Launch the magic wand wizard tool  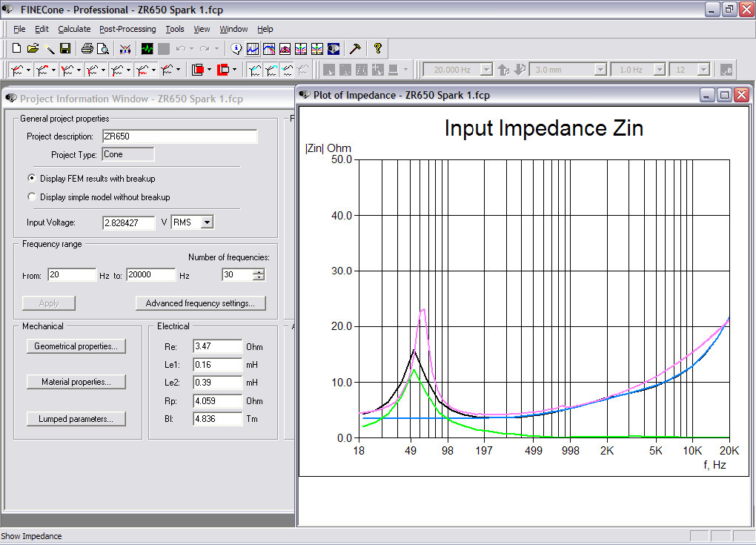click(x=49, y=48)
